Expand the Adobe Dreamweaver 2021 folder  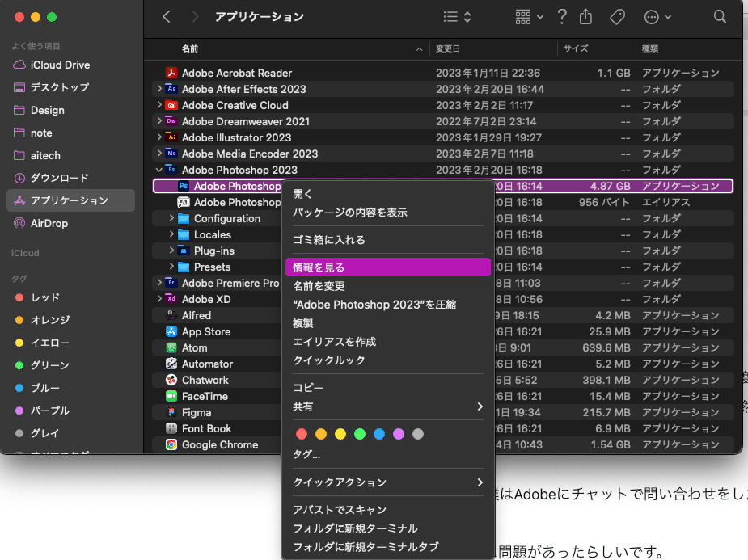pos(158,121)
